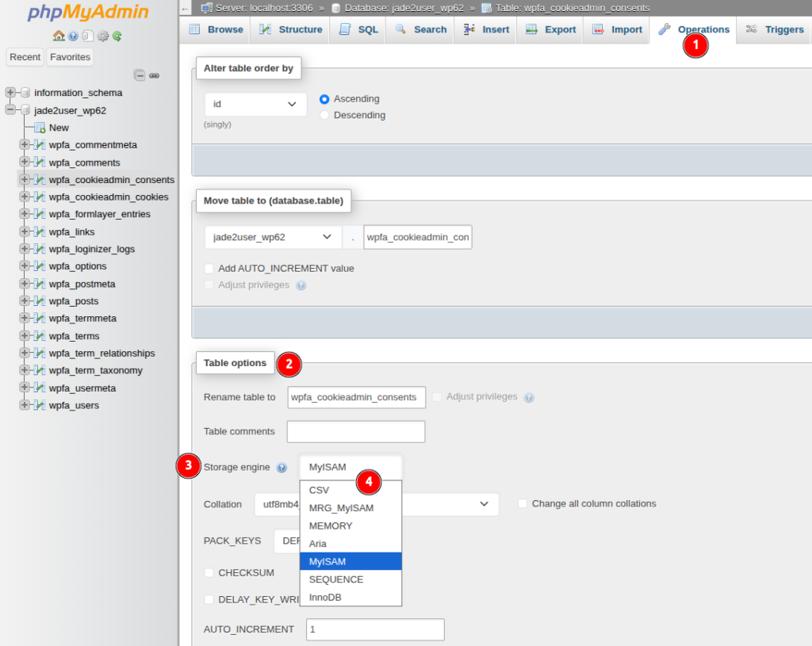This screenshot has width=812, height=646.
Task: Select the Ascending radio button
Action: pos(324,99)
